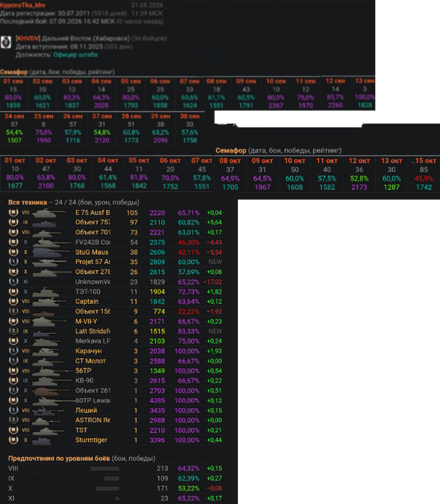Viewport: 440px width, 504px height.
Task: Click the mastery badge on the E 75 Ausf B row
Action: [x=13, y=212]
